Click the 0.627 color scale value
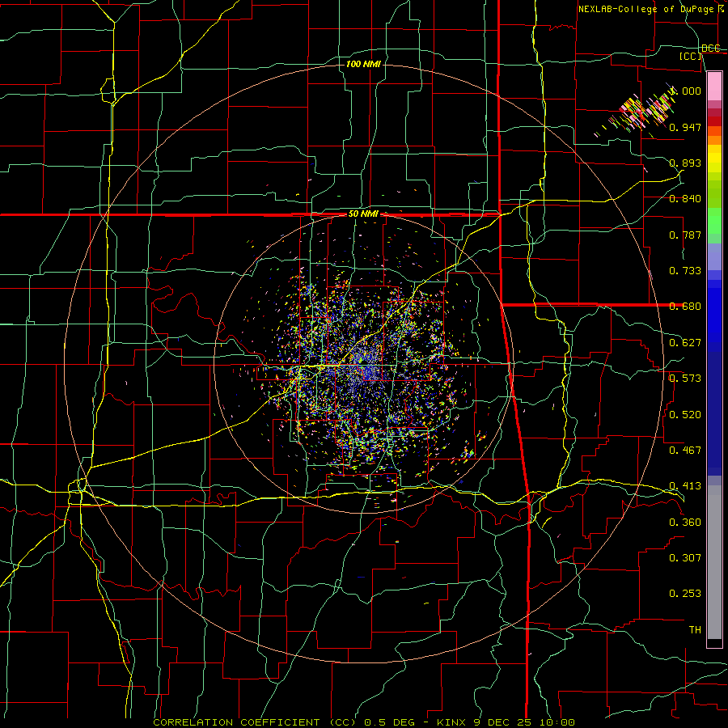The width and height of the screenshot is (728, 728). click(685, 343)
